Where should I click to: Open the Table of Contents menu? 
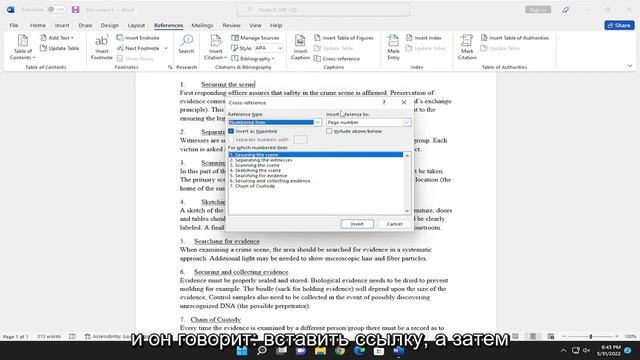(22, 47)
